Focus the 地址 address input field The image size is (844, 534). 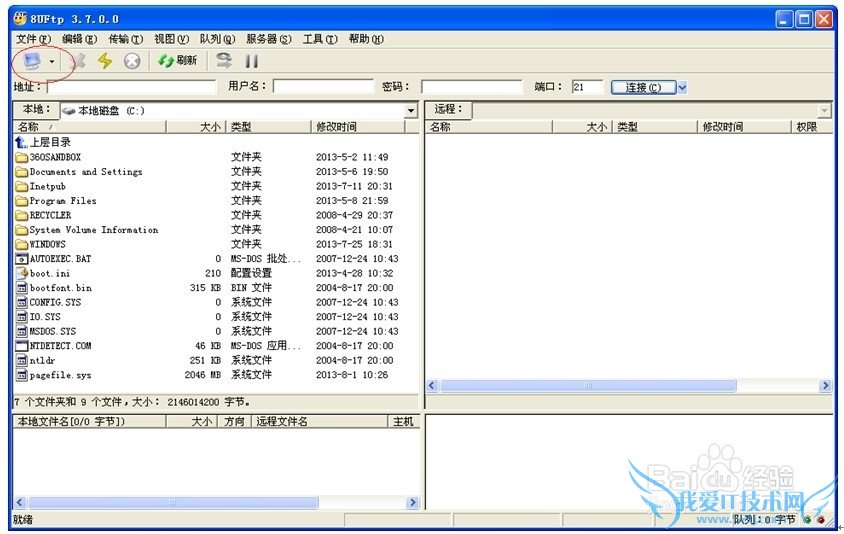pyautogui.click(x=131, y=87)
